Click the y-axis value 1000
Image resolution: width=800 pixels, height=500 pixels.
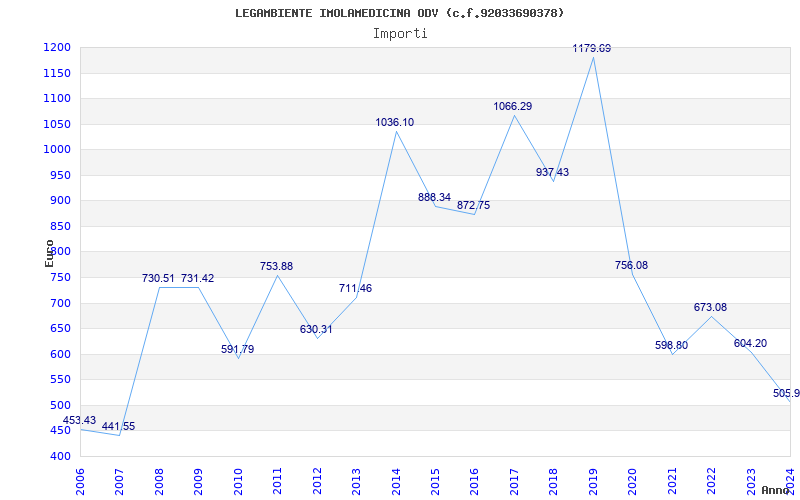point(57,150)
